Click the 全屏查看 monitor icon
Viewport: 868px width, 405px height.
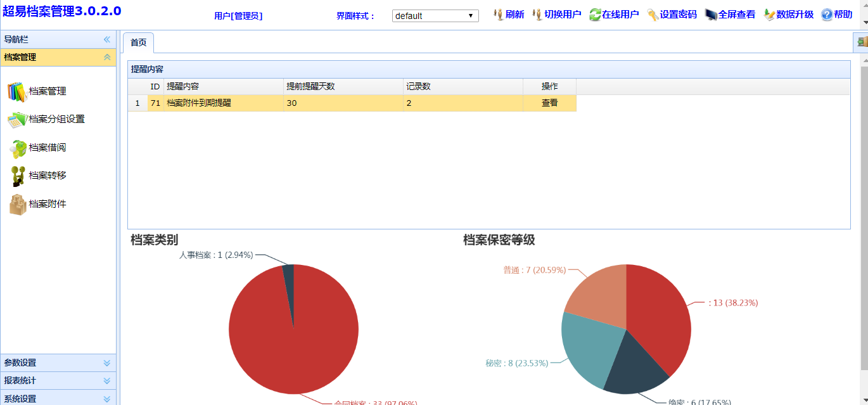[711, 15]
